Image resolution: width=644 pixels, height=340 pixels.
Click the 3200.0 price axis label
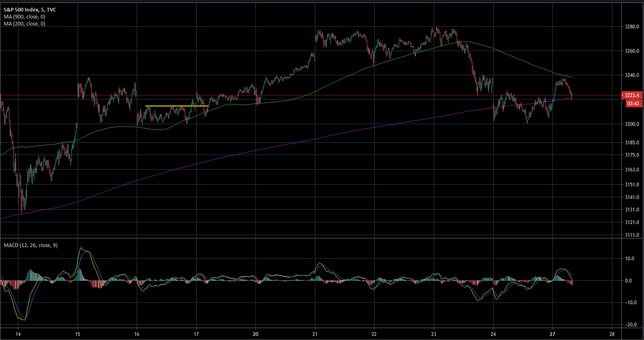click(x=632, y=124)
